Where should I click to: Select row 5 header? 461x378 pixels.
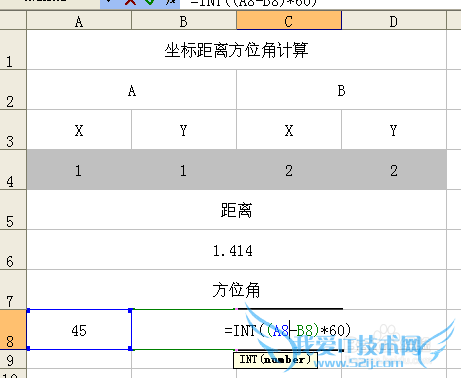(x=13, y=210)
